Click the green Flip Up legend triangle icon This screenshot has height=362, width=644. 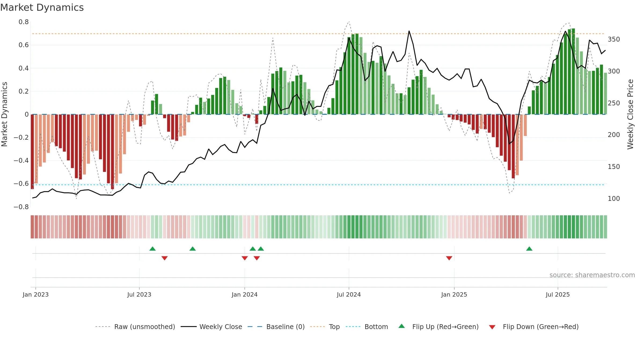click(x=402, y=326)
